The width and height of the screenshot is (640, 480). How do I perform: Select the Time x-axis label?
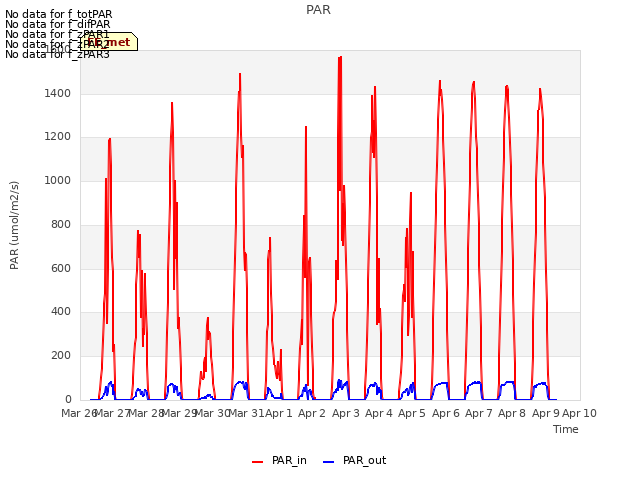click(565, 429)
